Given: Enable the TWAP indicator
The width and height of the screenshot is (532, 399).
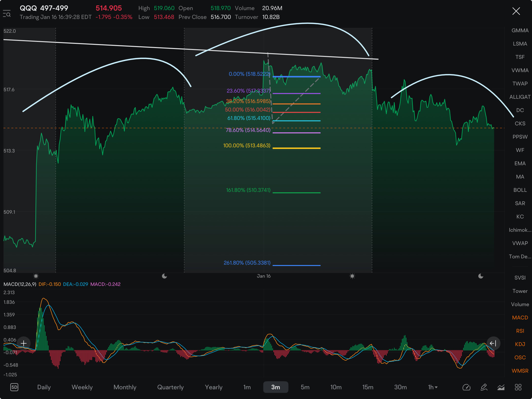Looking at the screenshot, I should coord(520,83).
